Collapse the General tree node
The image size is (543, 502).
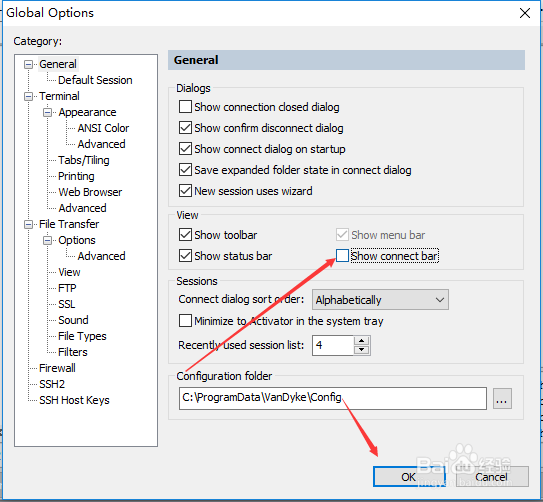pos(28,64)
